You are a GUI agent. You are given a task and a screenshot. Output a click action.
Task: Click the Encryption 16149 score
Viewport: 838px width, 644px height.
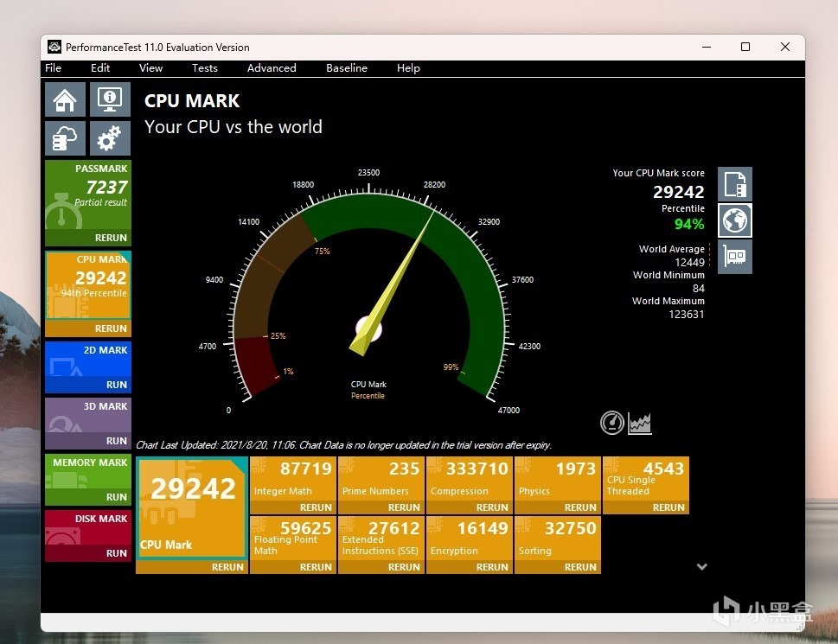pyautogui.click(x=483, y=528)
